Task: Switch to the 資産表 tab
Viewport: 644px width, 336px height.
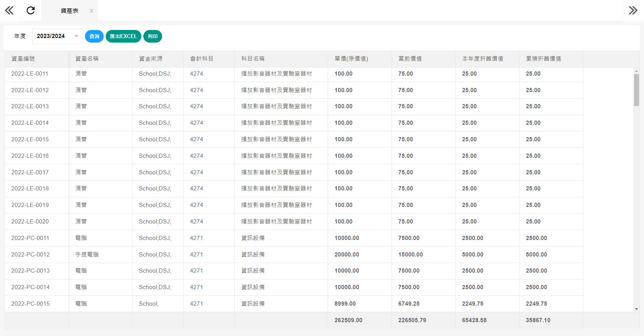Action: [x=69, y=11]
